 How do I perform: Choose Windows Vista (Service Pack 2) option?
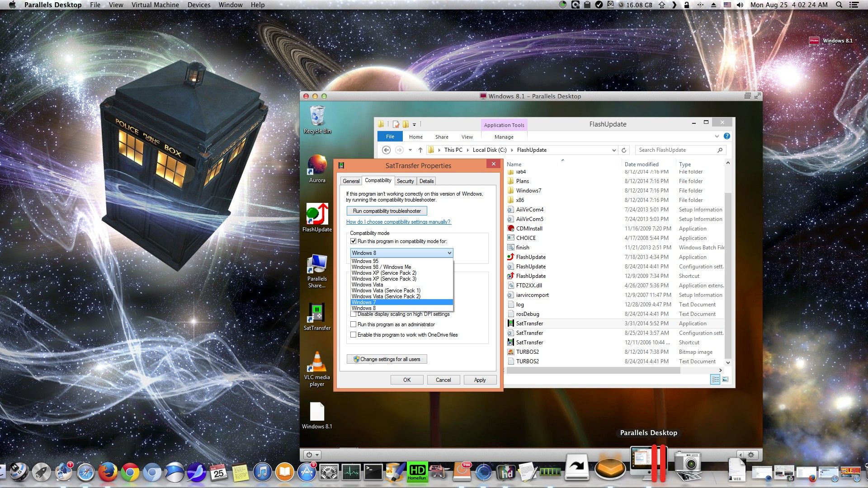[x=401, y=296]
